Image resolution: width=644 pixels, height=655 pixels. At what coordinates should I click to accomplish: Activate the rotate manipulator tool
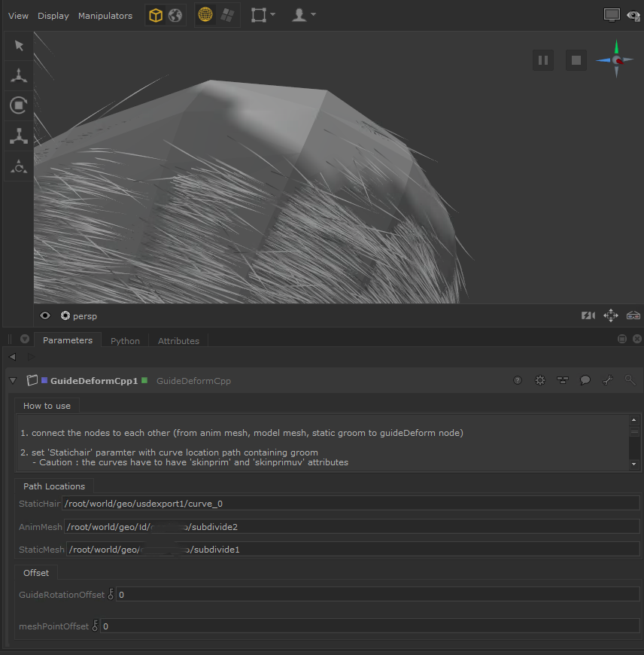[x=19, y=105]
